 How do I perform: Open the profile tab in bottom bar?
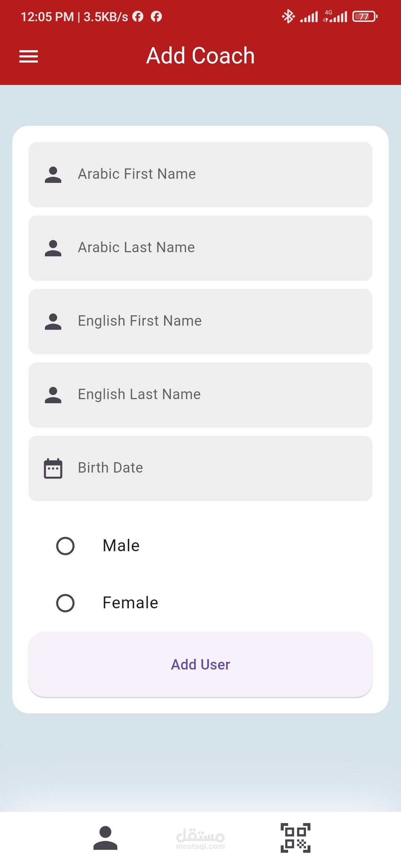(105, 838)
